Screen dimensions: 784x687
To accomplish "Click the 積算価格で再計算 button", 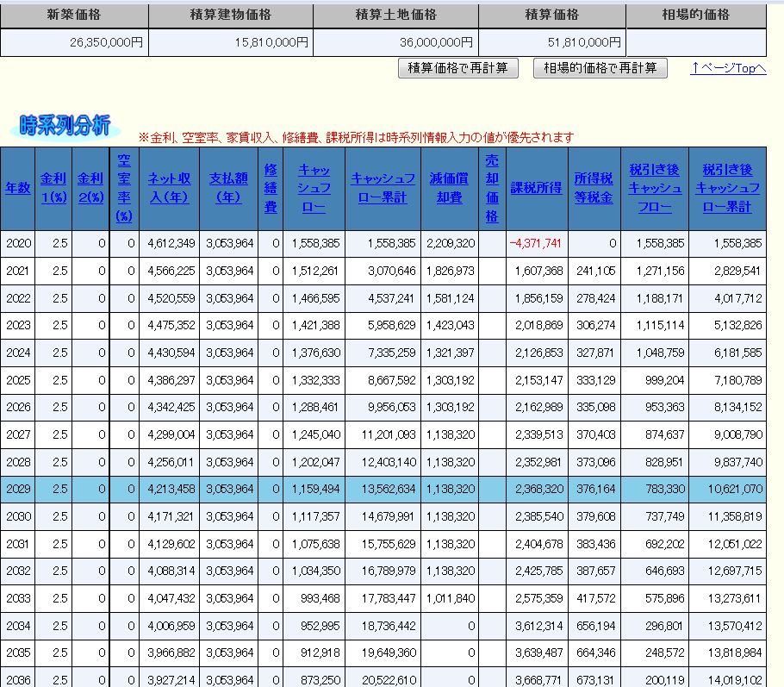I will 458,69.
